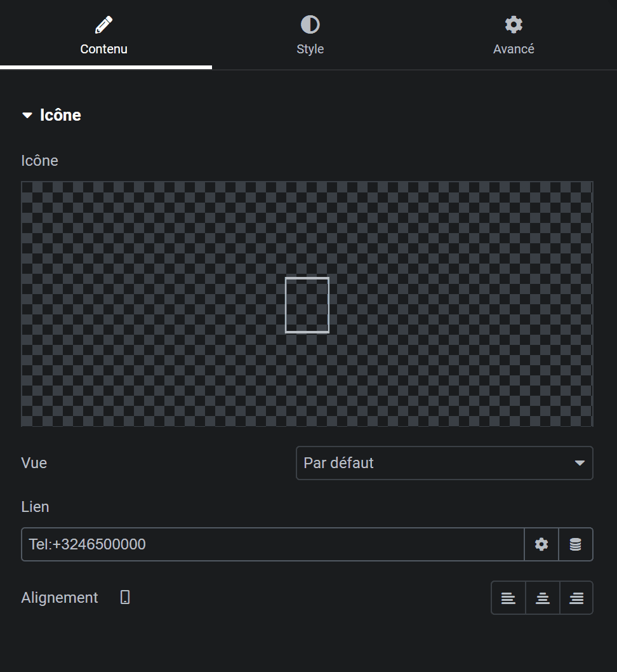This screenshot has height=672, width=617.
Task: Click the Lien URL input field
Action: [273, 544]
